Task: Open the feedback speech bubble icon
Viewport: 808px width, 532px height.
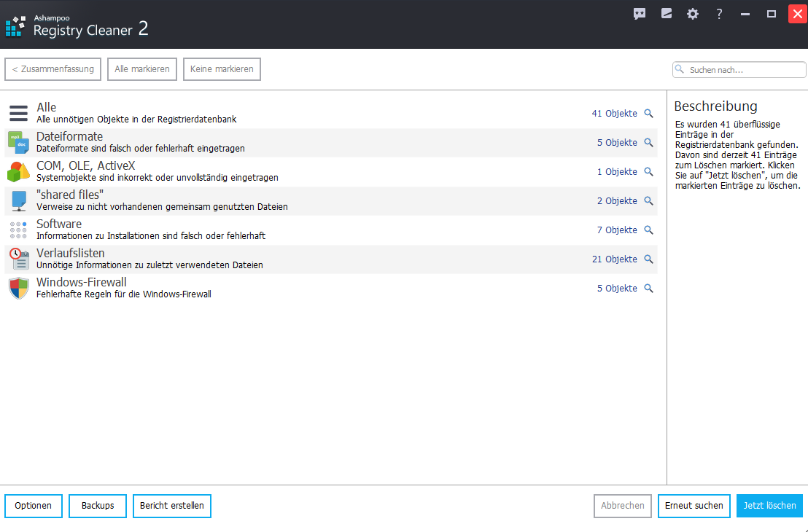Action: pyautogui.click(x=640, y=14)
